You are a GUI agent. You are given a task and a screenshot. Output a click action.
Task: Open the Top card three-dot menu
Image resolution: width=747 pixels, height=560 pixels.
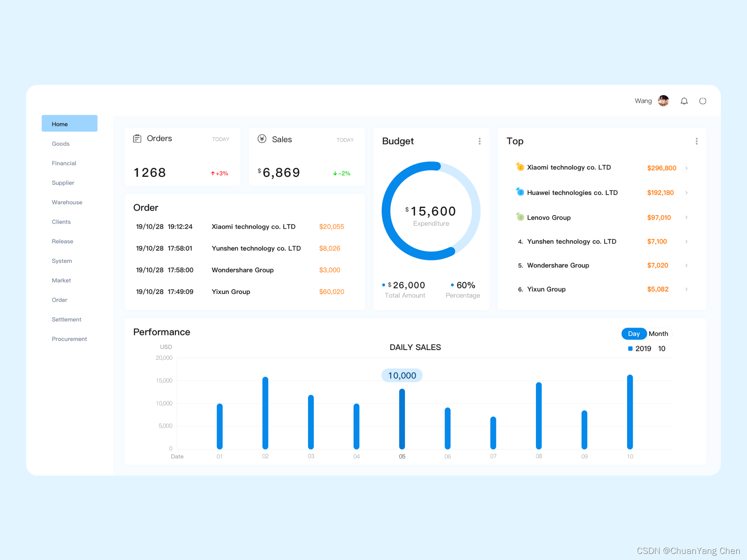click(x=697, y=141)
